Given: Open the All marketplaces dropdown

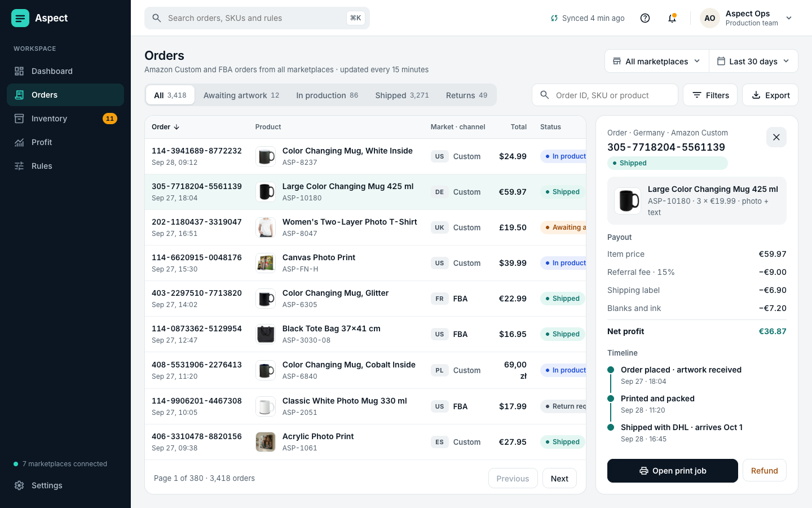Looking at the screenshot, I should click(x=657, y=61).
